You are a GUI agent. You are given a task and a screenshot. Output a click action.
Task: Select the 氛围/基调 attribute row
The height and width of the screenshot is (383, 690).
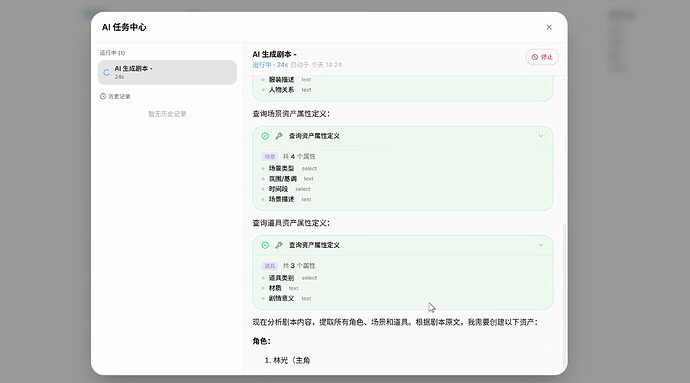point(287,179)
